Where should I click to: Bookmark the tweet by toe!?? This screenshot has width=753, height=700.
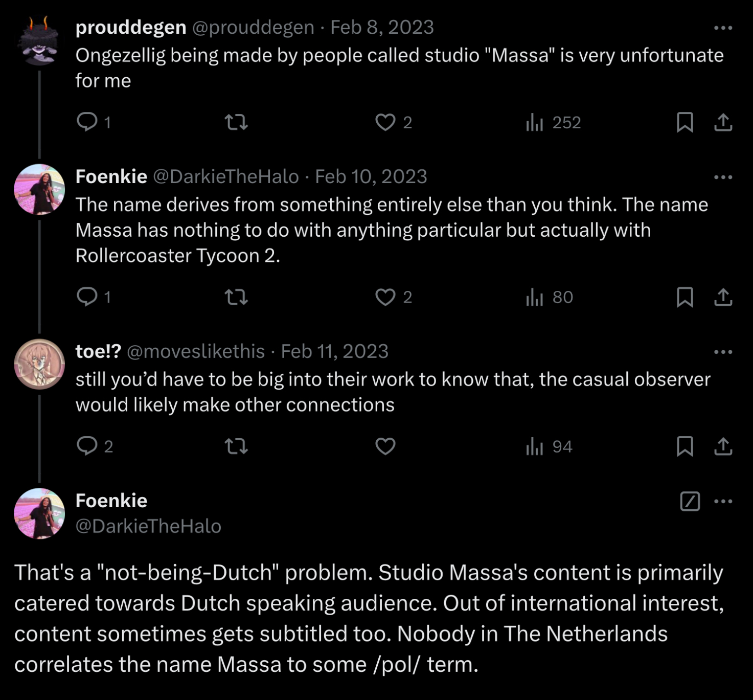click(x=684, y=446)
